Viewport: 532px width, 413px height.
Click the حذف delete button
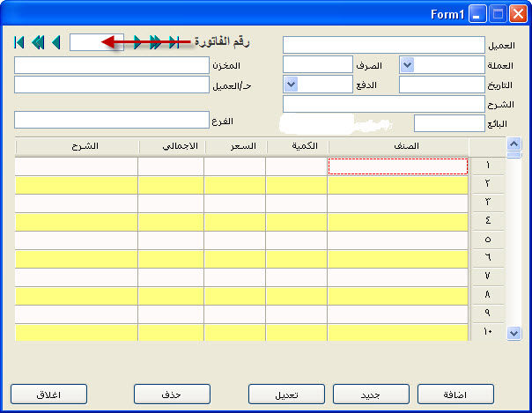172,395
